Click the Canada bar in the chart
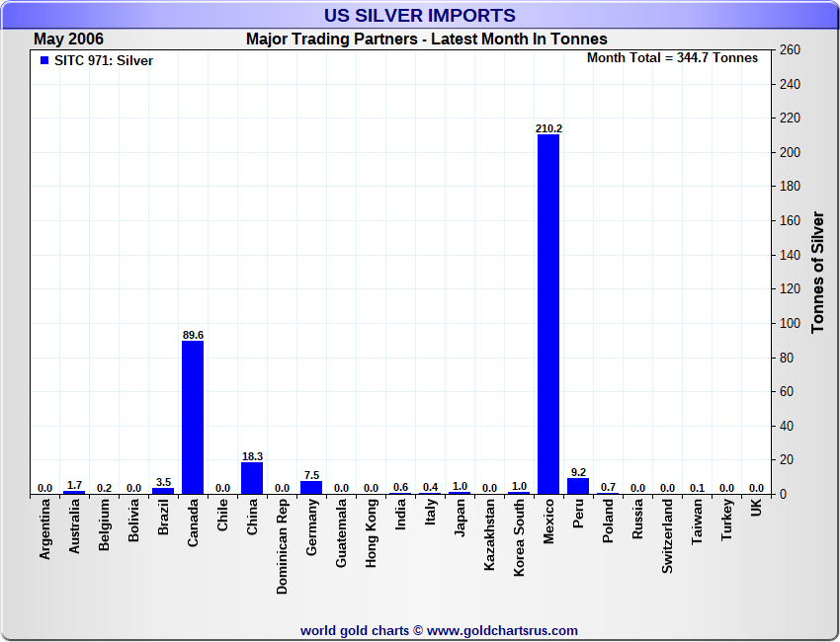 point(193,417)
